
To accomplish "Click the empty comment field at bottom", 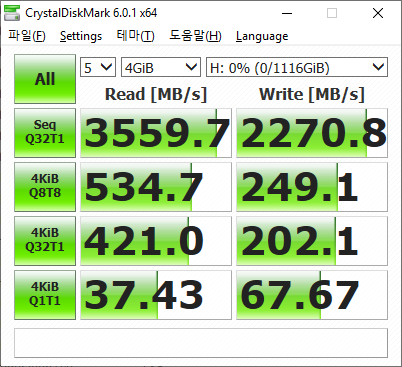I will pos(201,343).
